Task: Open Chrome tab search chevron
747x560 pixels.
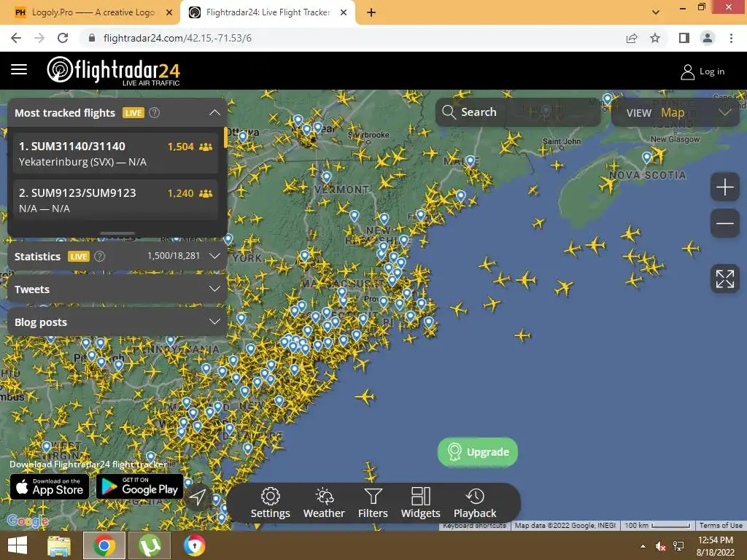Action: [656, 12]
